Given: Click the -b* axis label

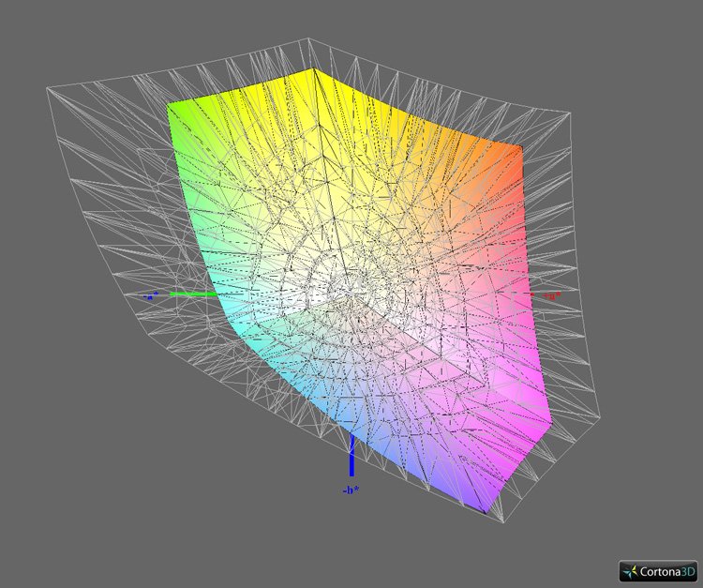Looking at the screenshot, I should pyautogui.click(x=351, y=490).
